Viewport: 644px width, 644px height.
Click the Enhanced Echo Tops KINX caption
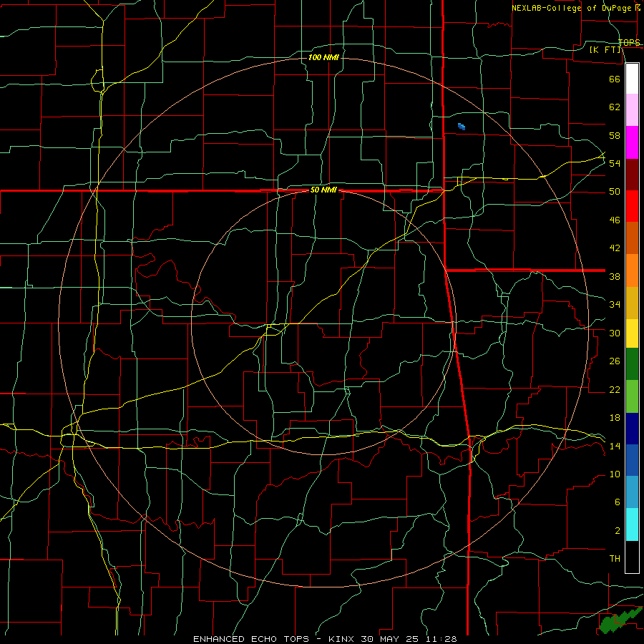point(325,639)
